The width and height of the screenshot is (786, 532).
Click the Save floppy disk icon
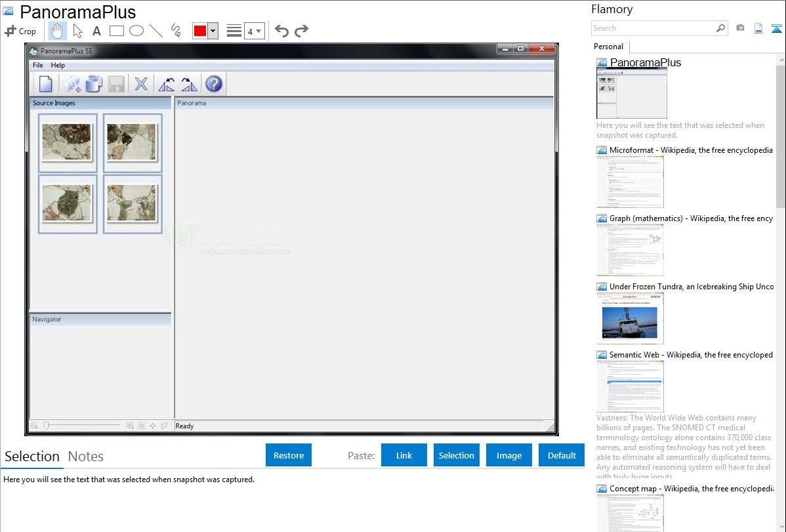coord(115,84)
